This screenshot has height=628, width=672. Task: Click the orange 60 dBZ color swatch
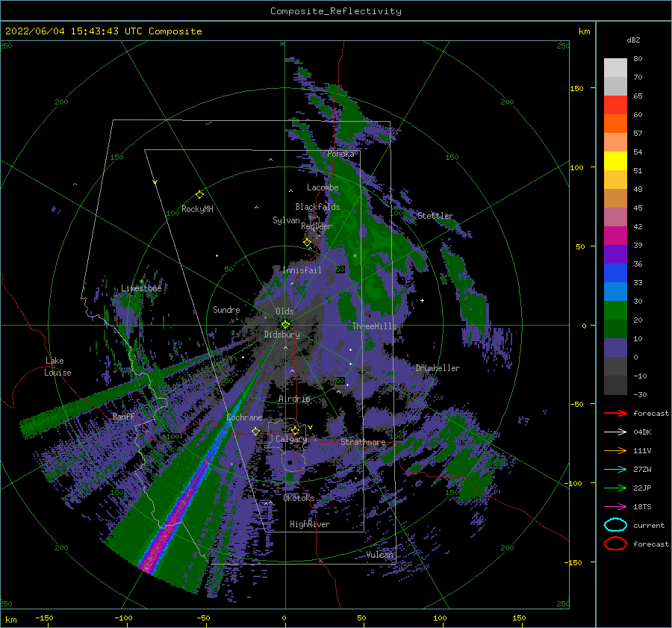click(x=615, y=124)
